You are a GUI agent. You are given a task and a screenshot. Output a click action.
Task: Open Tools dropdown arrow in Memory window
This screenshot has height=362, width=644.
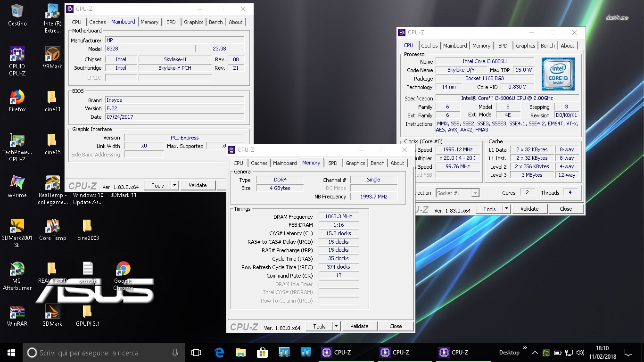[336, 326]
